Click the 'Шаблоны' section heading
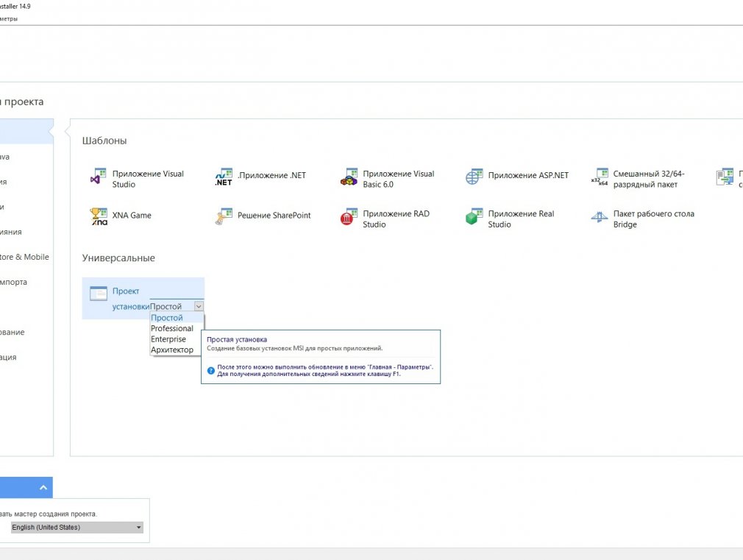Viewport: 743px width, 560px height. (104, 141)
